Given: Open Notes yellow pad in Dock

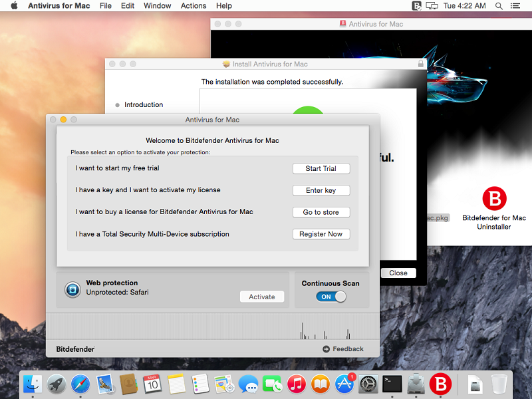Looking at the screenshot, I should point(176,384).
